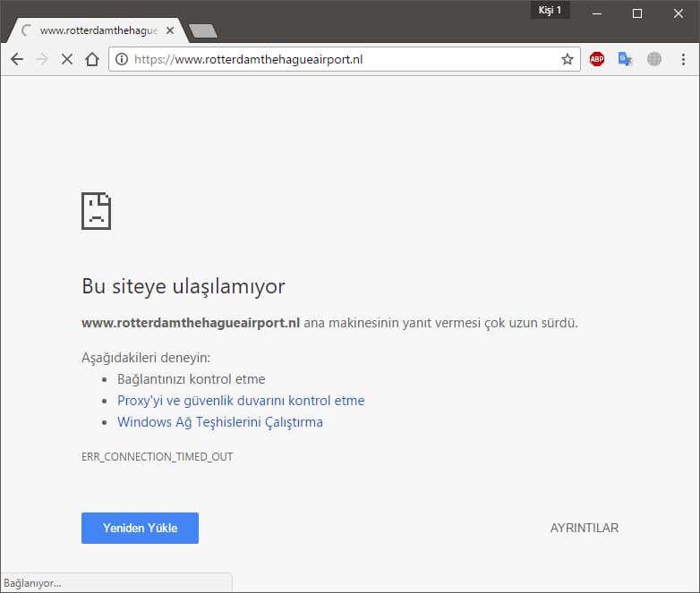Viewport: 700px width, 593px height.
Task: Open the Proxy'yi ve güvenlik duvarını link
Action: coord(241,401)
